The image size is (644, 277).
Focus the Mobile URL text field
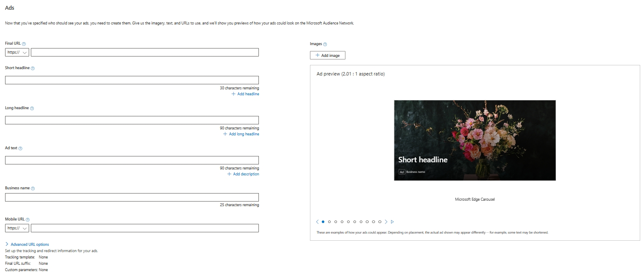point(145,228)
